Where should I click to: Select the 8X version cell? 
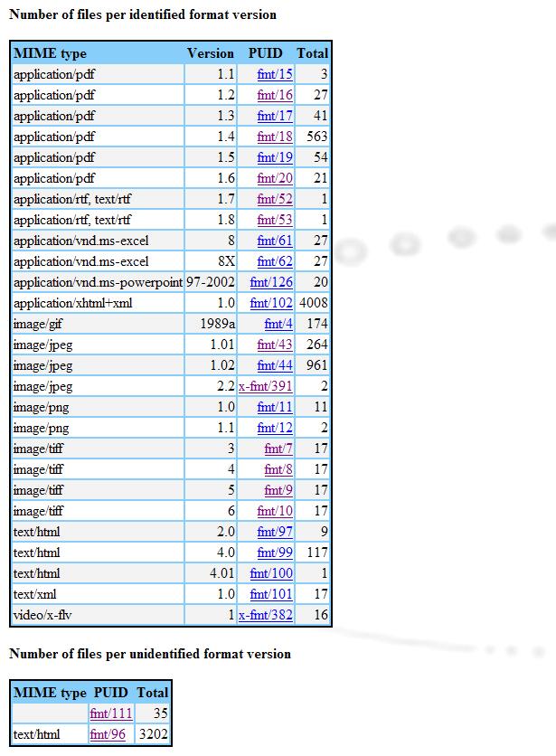click(x=211, y=261)
